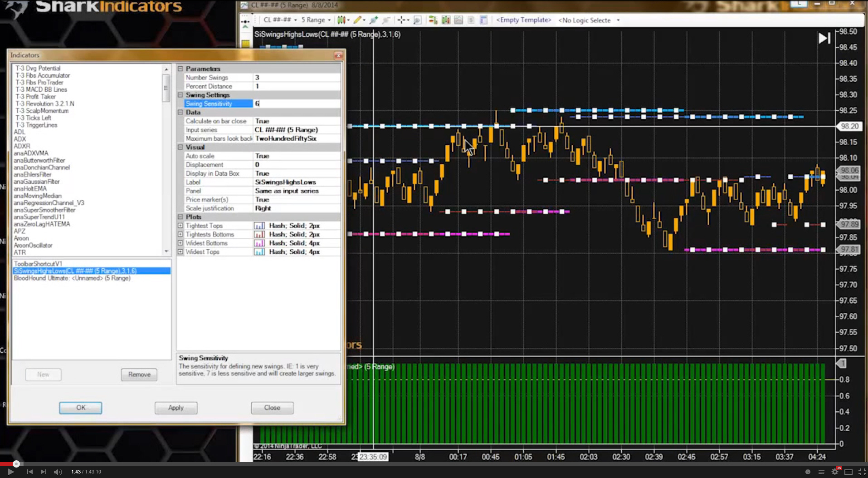
Task: Skip to previous video
Action: (x=29, y=472)
